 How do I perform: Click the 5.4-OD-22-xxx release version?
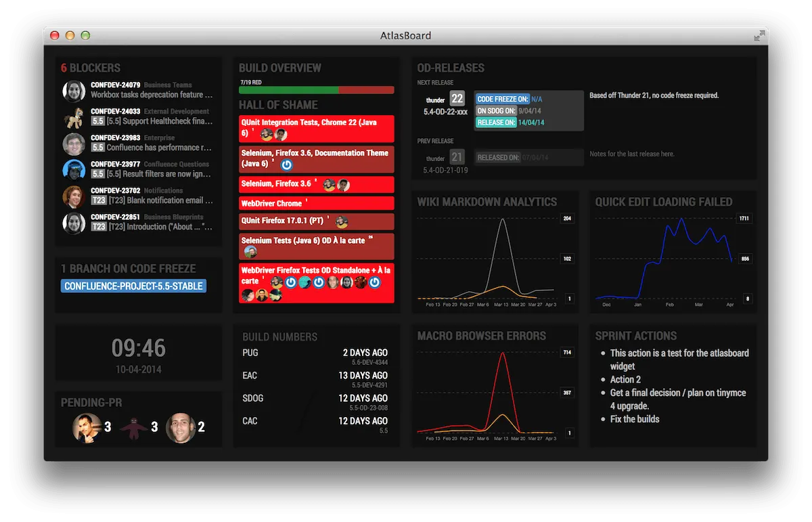coord(445,112)
